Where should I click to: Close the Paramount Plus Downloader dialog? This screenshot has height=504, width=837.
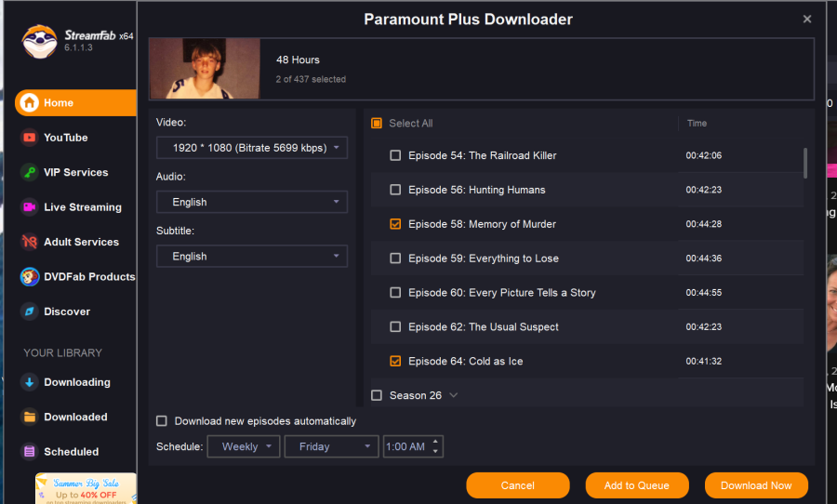click(807, 20)
